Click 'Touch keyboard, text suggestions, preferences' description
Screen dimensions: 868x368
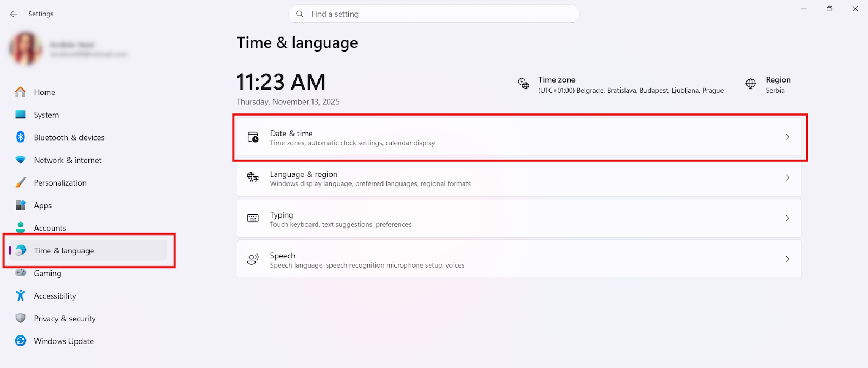pos(341,225)
